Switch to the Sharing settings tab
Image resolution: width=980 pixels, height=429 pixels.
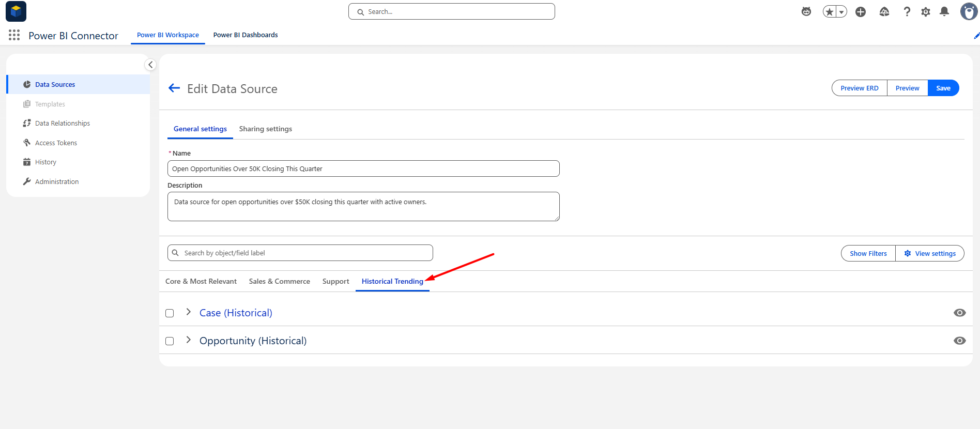[266, 129]
